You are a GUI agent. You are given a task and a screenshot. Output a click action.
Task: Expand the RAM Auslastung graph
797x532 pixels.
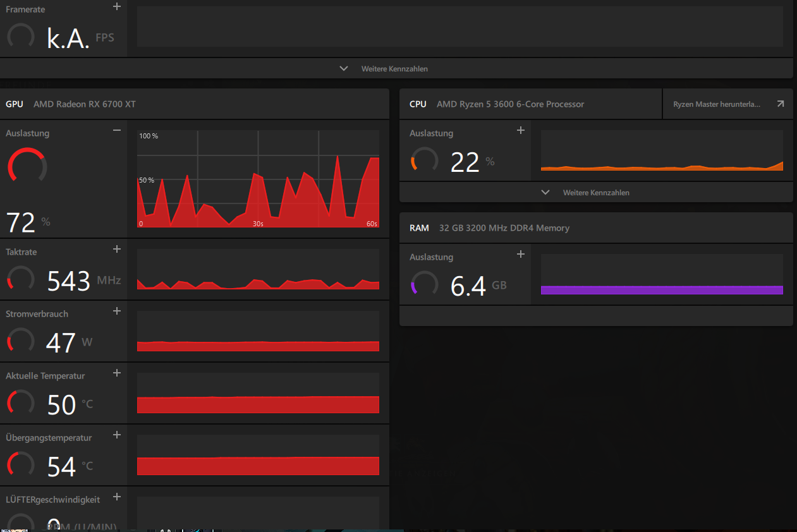point(521,254)
